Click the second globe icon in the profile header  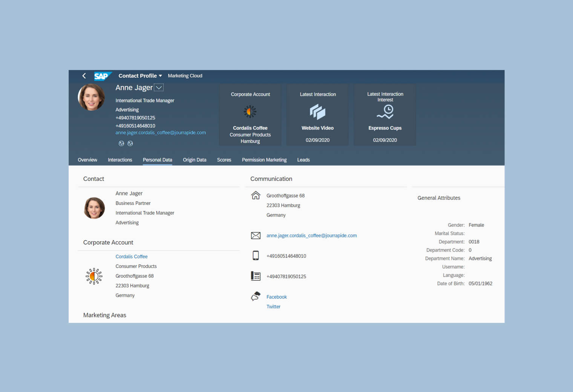(x=130, y=143)
